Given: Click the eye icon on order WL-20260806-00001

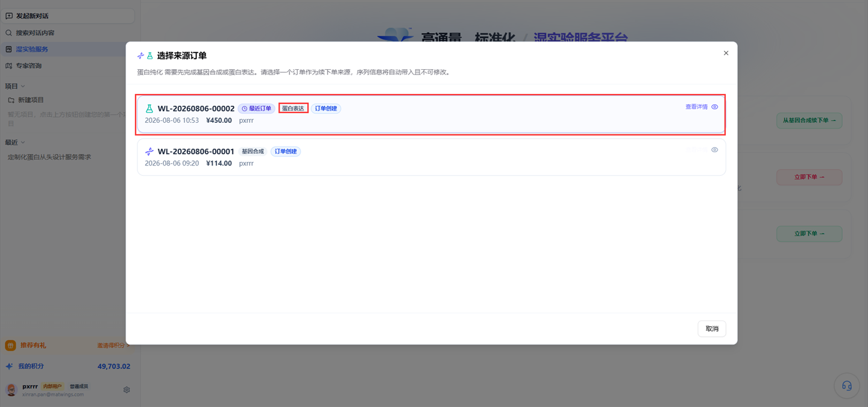Looking at the screenshot, I should [x=714, y=150].
